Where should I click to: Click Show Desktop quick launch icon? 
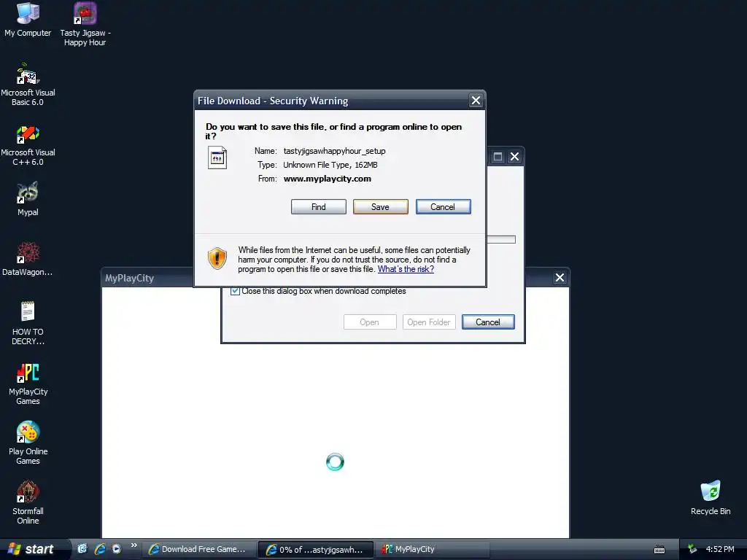coord(82,549)
